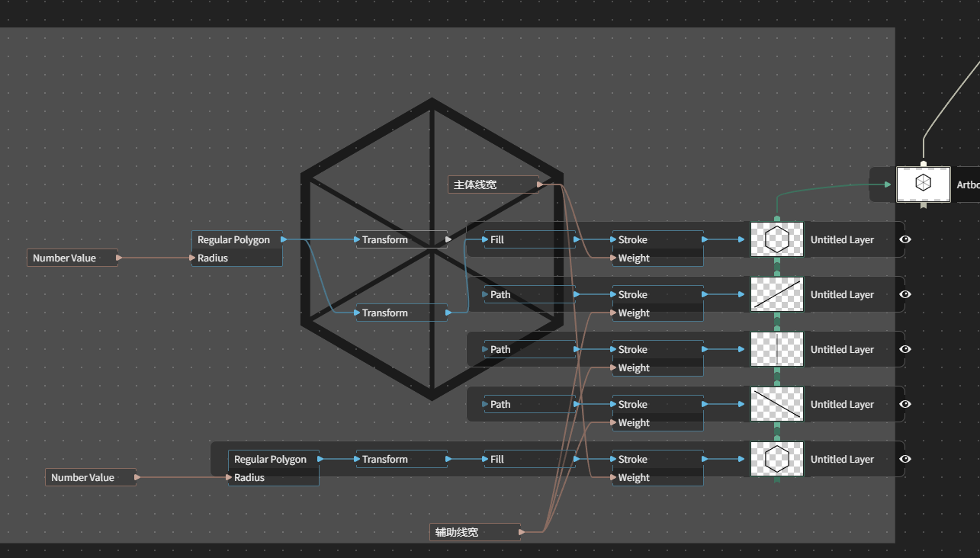Click the output connector of 辅助线宽 node
The image size is (980, 558).
tap(522, 532)
